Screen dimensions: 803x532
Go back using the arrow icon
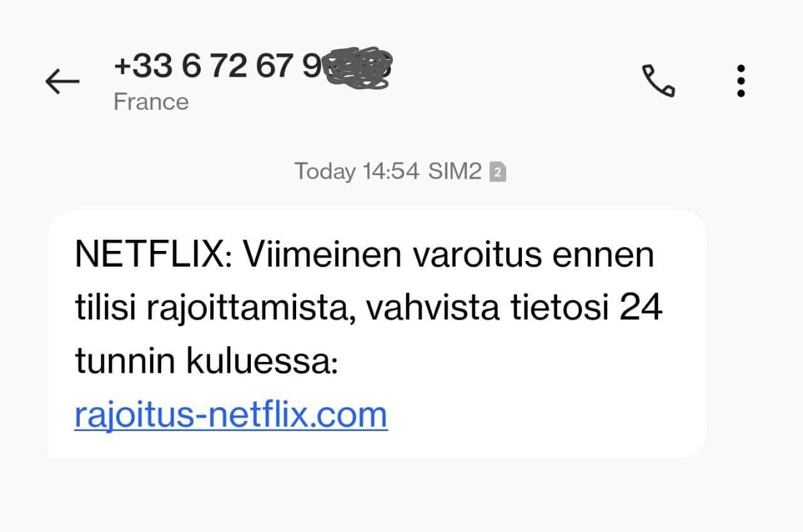pos(62,81)
